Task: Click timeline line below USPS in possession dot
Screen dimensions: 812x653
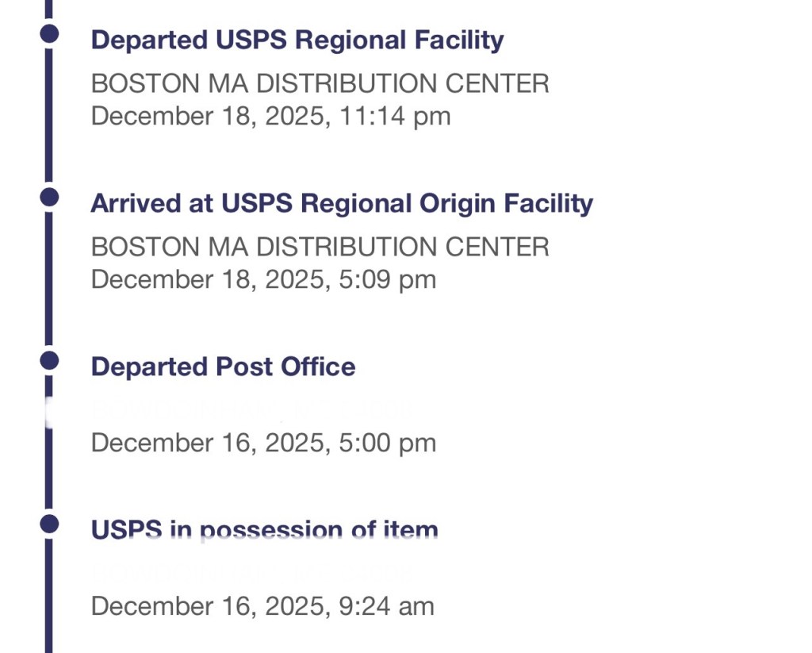Action: pyautogui.click(x=49, y=595)
